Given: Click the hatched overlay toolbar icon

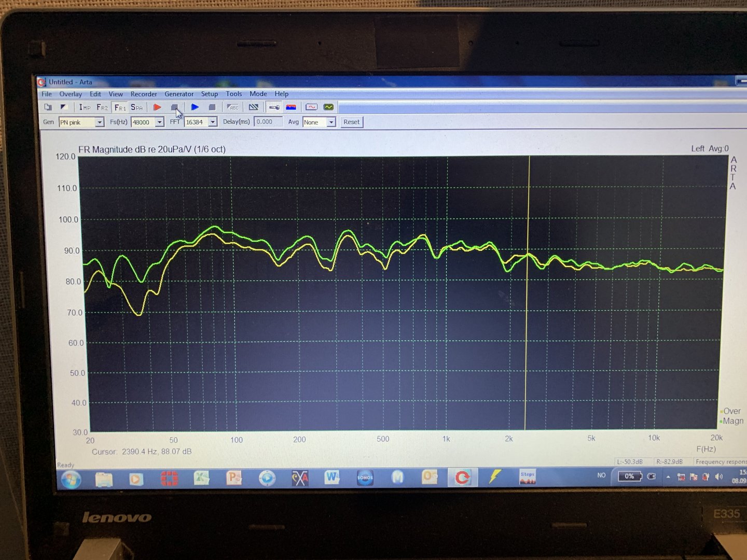Looking at the screenshot, I should click(254, 107).
